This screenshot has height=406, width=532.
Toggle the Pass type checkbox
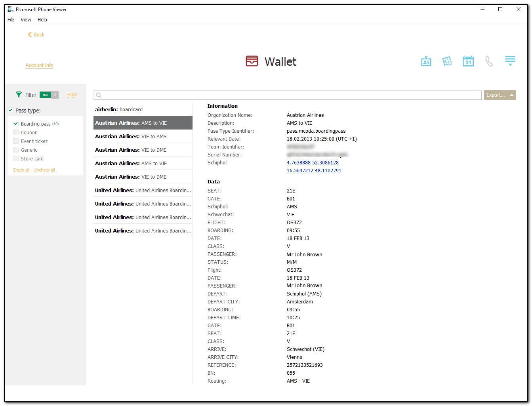pos(10,111)
